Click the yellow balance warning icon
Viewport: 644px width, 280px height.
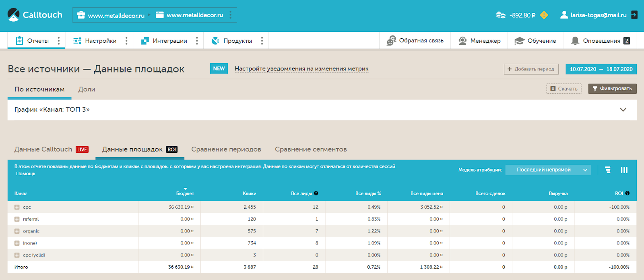pyautogui.click(x=544, y=15)
